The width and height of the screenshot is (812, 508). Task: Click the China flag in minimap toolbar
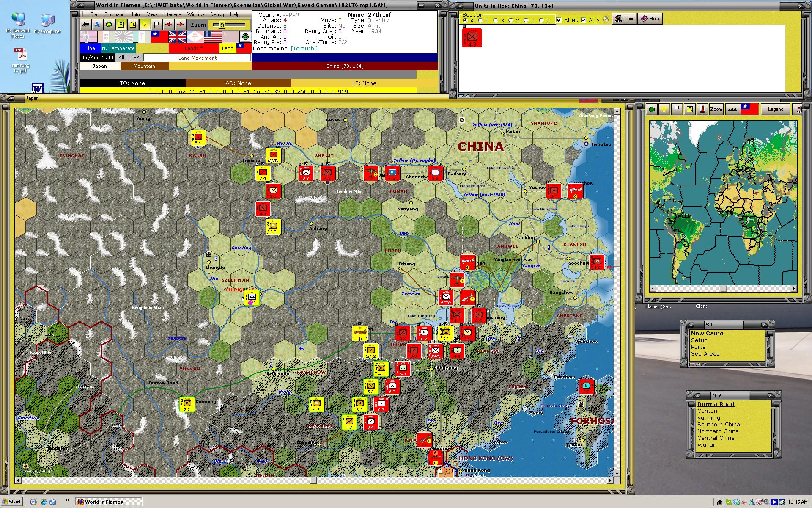pos(749,109)
